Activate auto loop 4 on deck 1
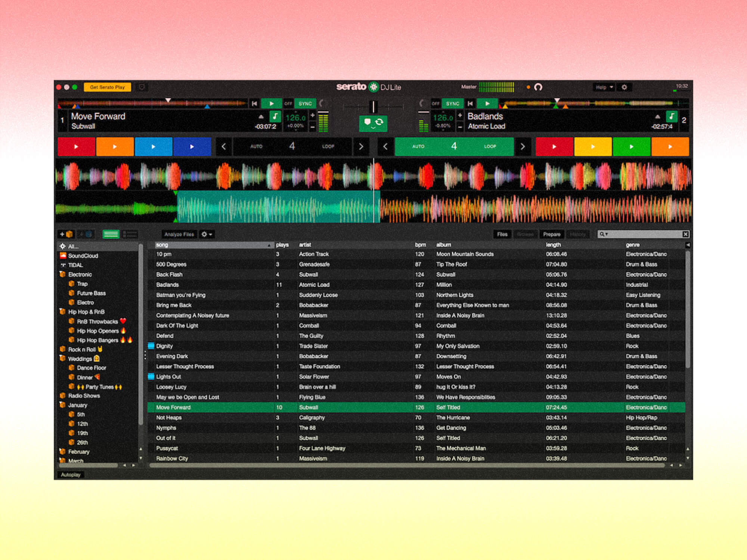Viewport: 747px width, 560px height. pos(292,146)
